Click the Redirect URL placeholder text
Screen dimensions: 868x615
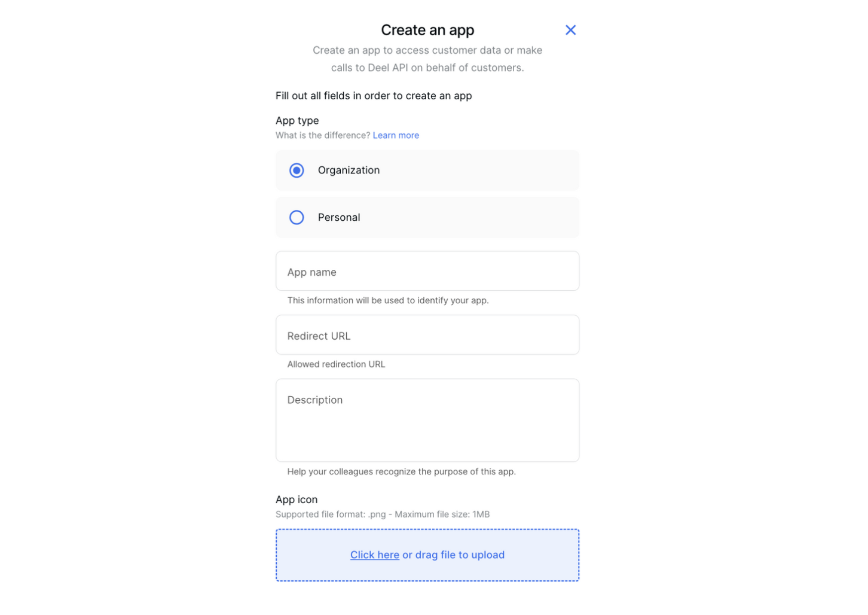(319, 336)
